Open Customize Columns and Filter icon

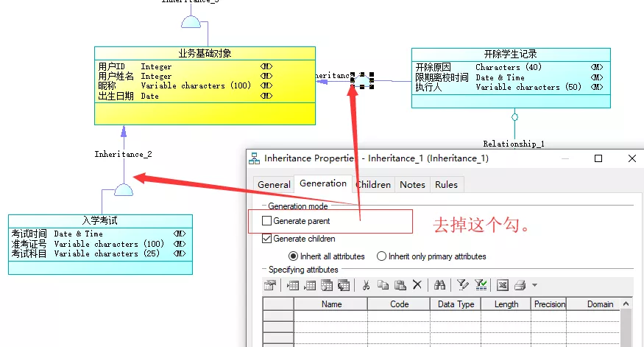[x=462, y=285]
